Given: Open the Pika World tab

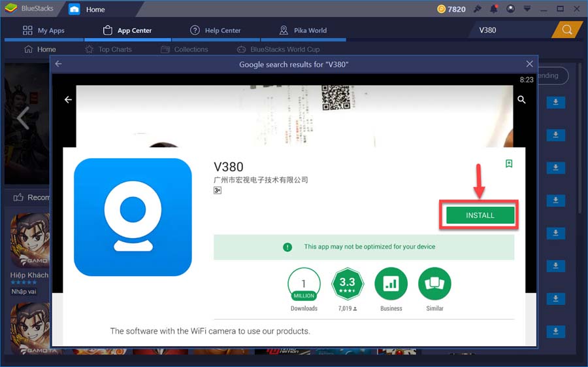Looking at the screenshot, I should tap(303, 31).
